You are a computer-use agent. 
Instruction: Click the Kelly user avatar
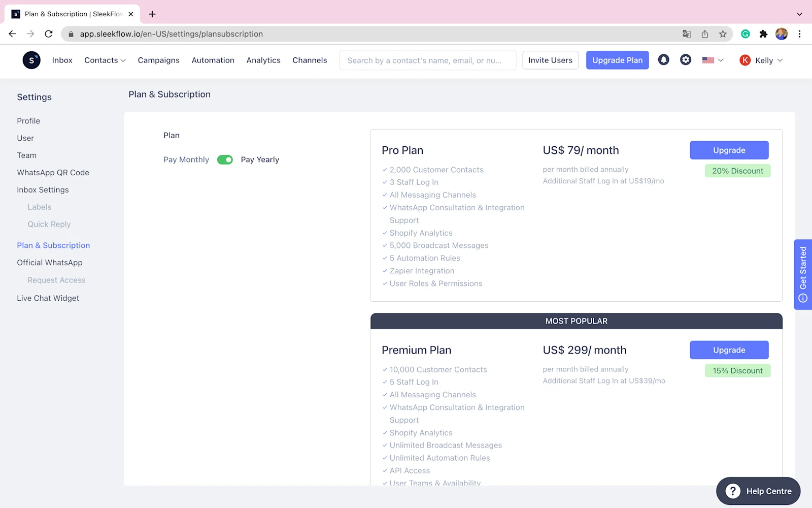pyautogui.click(x=745, y=60)
